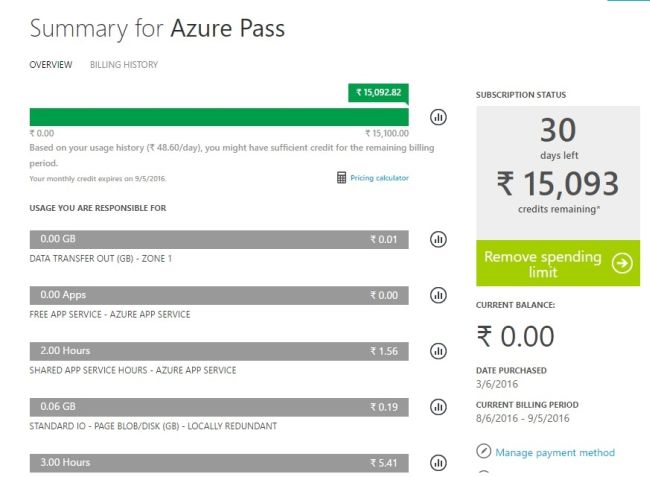Click the Manage payment method pencil icon

point(484,452)
